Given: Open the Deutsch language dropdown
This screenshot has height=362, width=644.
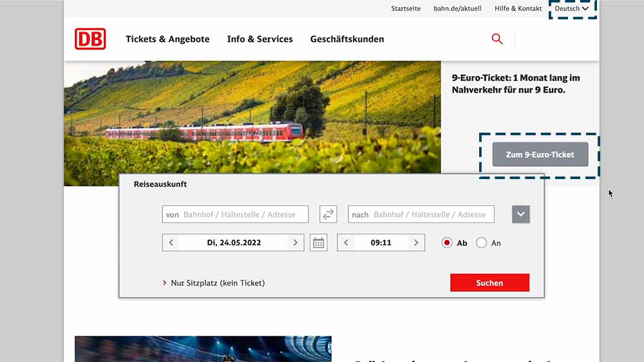Looking at the screenshot, I should [572, 8].
